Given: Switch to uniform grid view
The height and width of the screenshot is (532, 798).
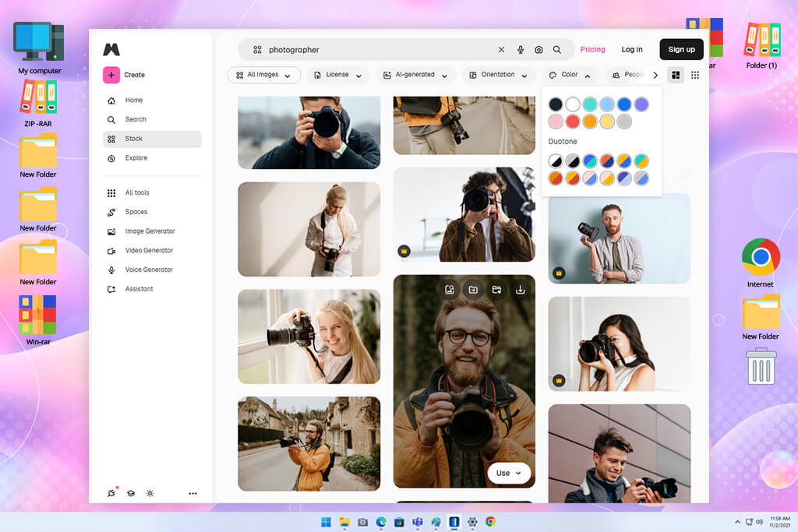Looking at the screenshot, I should 694,75.
